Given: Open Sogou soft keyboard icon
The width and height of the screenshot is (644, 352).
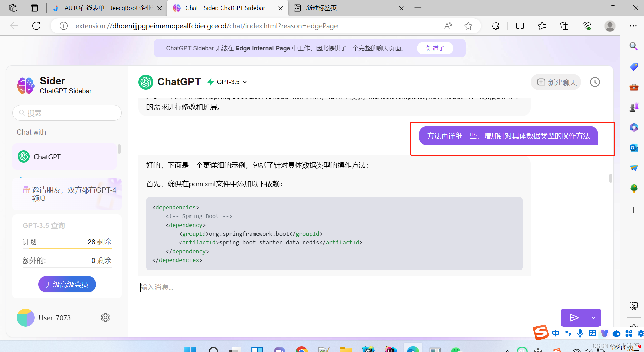Looking at the screenshot, I should [x=592, y=333].
